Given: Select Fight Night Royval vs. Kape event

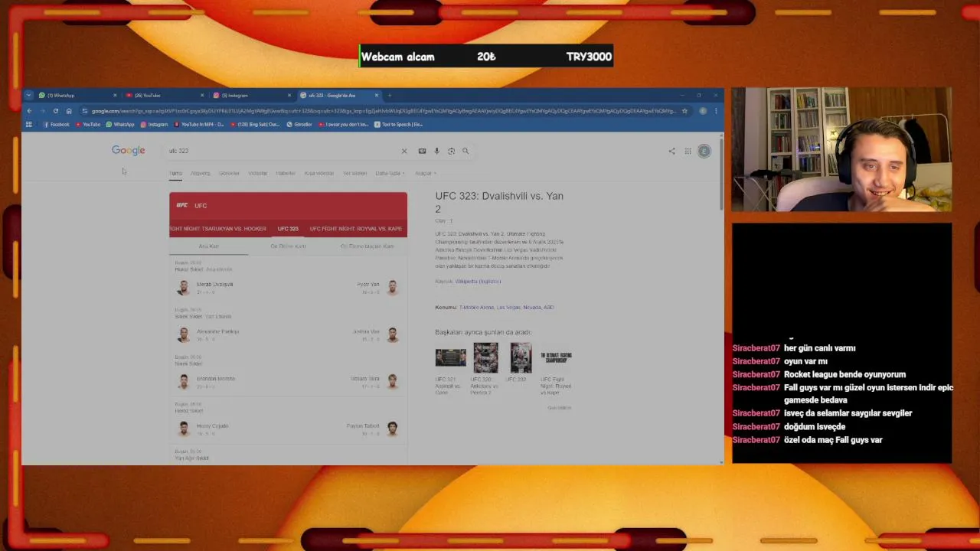Looking at the screenshot, I should click(356, 229).
